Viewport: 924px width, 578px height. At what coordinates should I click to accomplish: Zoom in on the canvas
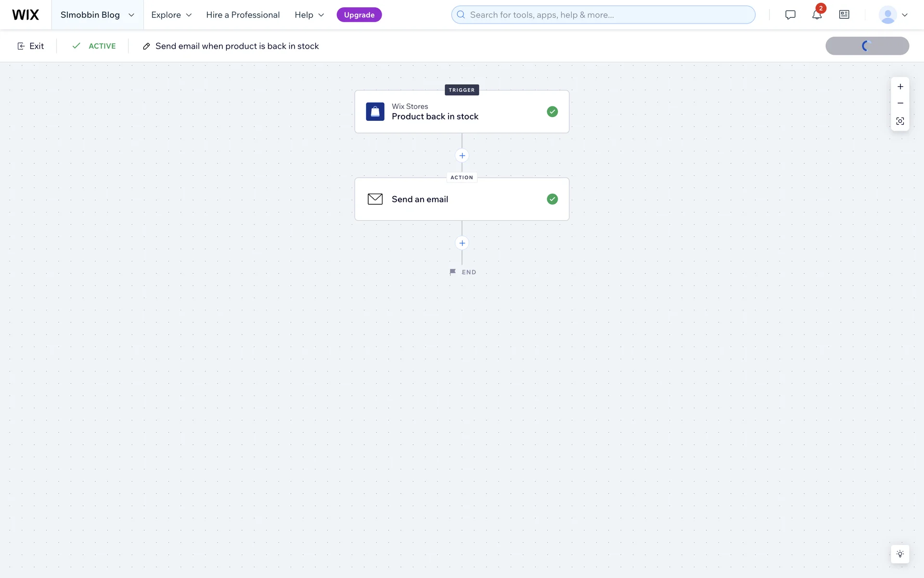(900, 87)
